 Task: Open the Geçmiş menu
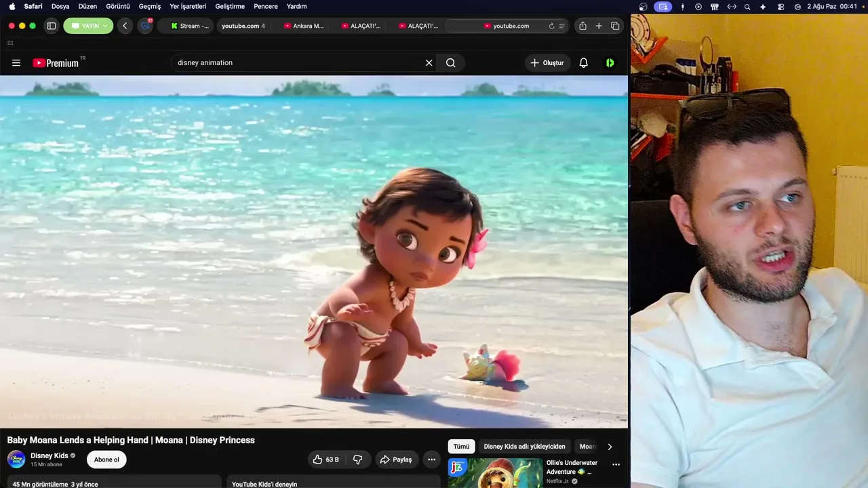point(150,6)
